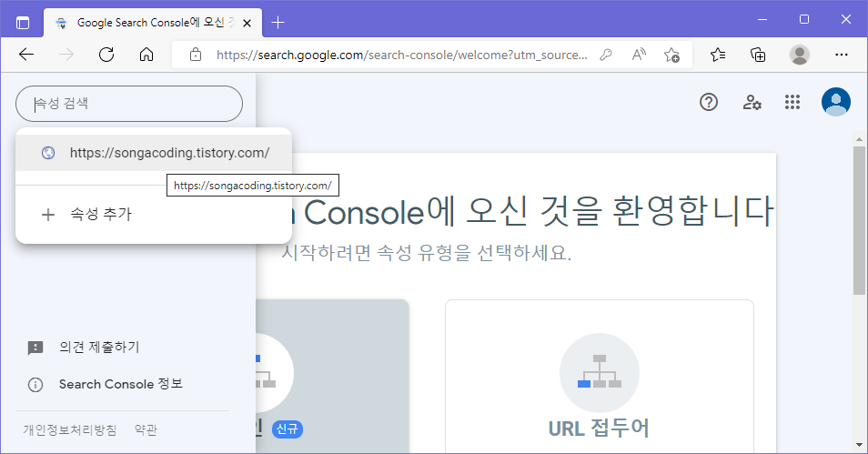Open the Favorites list
This screenshot has height=454, width=868.
pos(718,55)
